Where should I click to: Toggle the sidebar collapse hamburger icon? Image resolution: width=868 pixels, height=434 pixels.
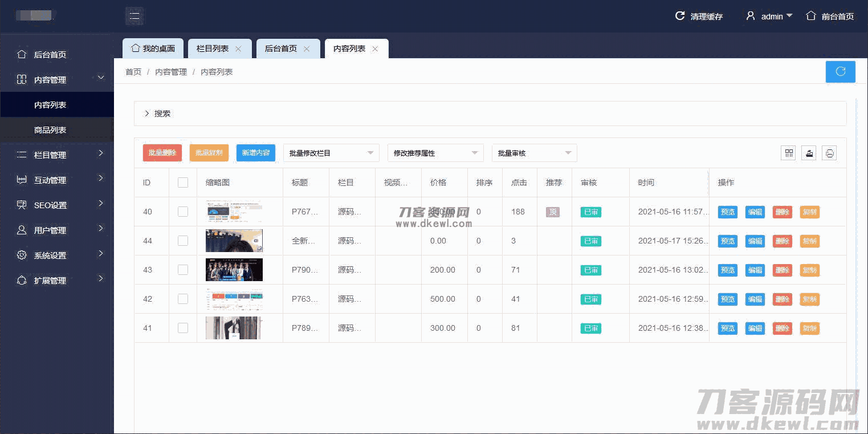pyautogui.click(x=135, y=16)
